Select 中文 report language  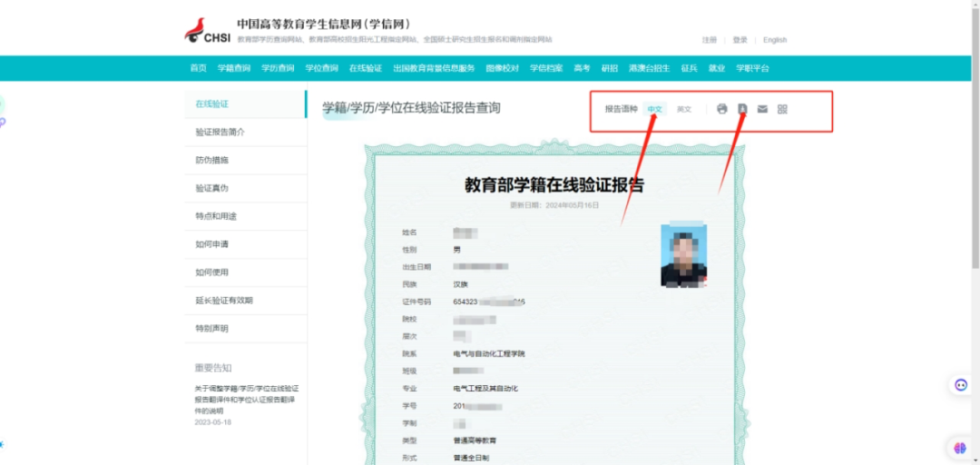point(654,109)
